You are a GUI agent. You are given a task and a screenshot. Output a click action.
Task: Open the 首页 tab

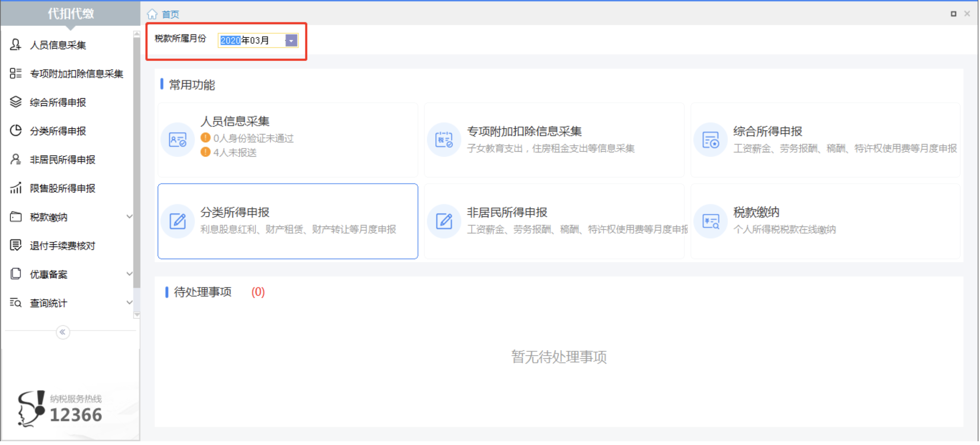click(170, 14)
